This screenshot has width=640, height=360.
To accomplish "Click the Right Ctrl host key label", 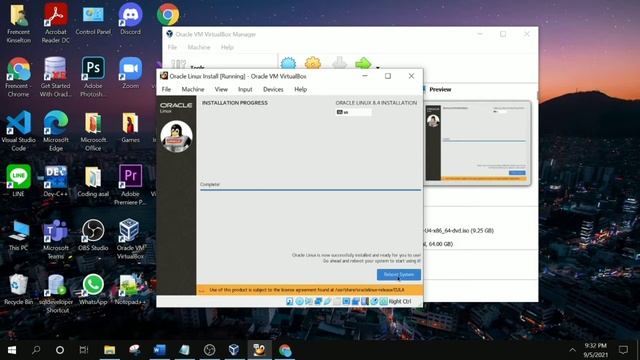I will (x=400, y=301).
